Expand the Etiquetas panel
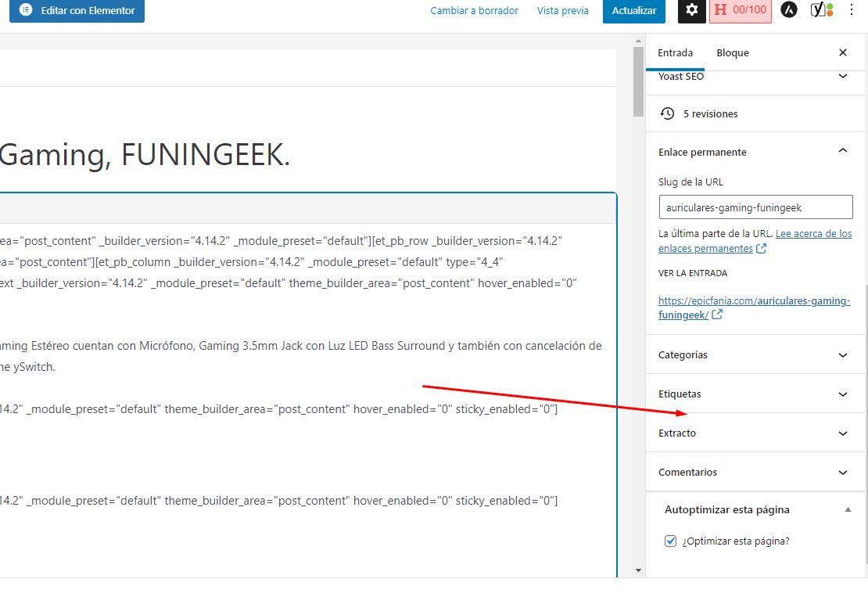 [755, 394]
